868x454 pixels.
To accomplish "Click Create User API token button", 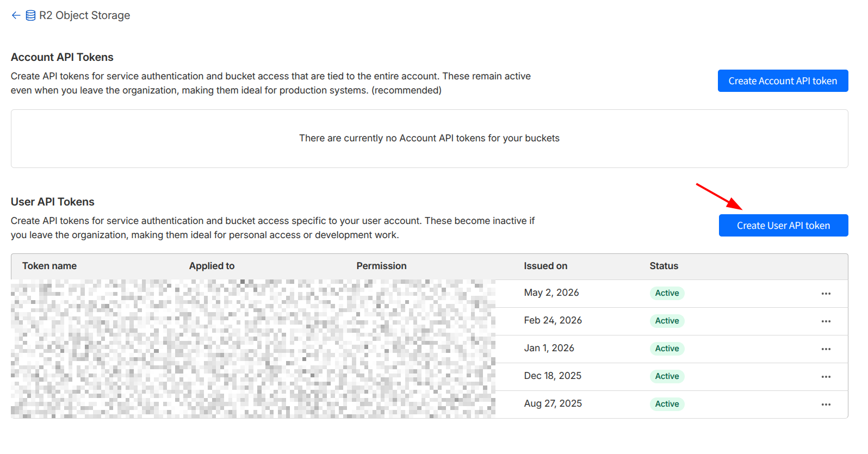I will click(x=783, y=226).
